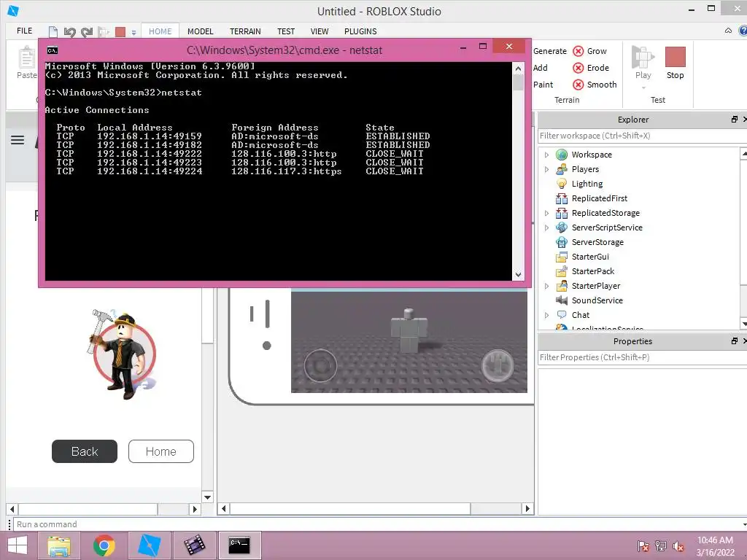Click the blue help icon in ribbon corner
The image size is (747, 560).
tap(743, 31)
